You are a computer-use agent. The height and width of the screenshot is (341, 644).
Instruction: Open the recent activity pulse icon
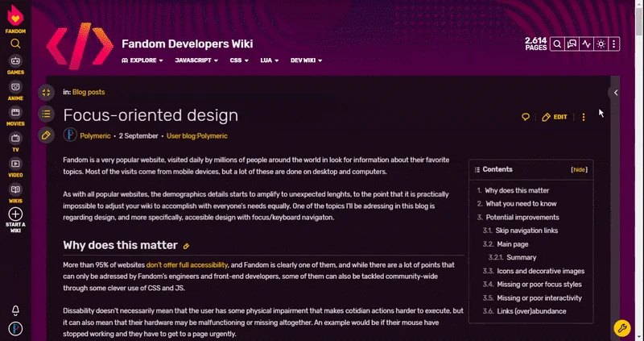tap(586, 44)
